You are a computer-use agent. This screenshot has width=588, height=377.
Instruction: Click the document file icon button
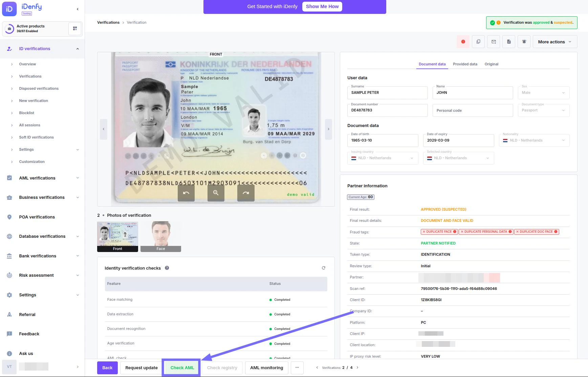pos(509,42)
